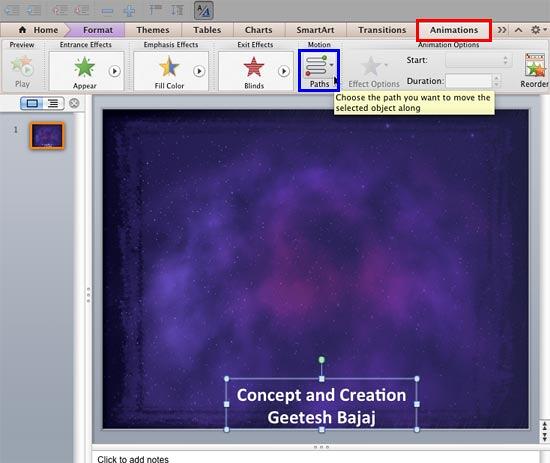Select the Blinds exit effect star

254,67
